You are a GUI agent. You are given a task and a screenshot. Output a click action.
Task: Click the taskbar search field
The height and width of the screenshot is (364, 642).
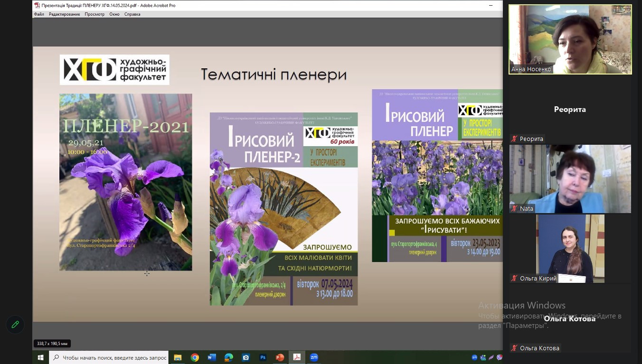point(109,357)
